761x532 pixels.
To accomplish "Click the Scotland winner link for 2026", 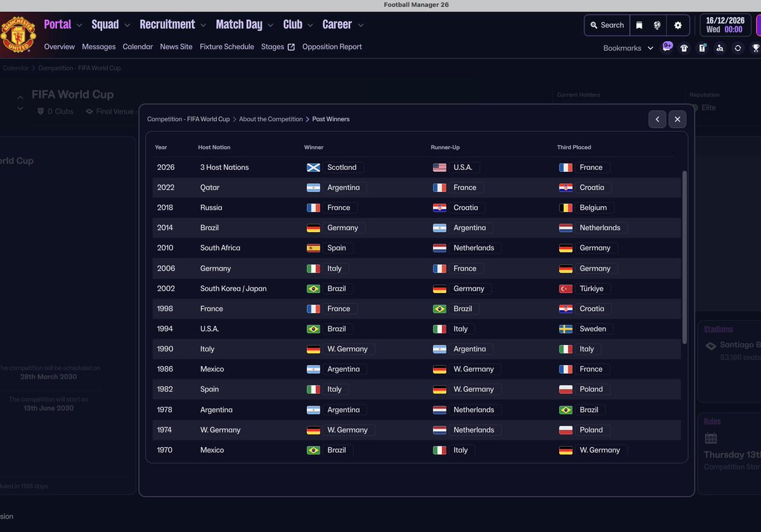I will [342, 167].
